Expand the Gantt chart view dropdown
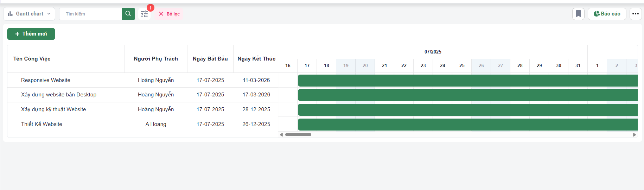 (29, 14)
